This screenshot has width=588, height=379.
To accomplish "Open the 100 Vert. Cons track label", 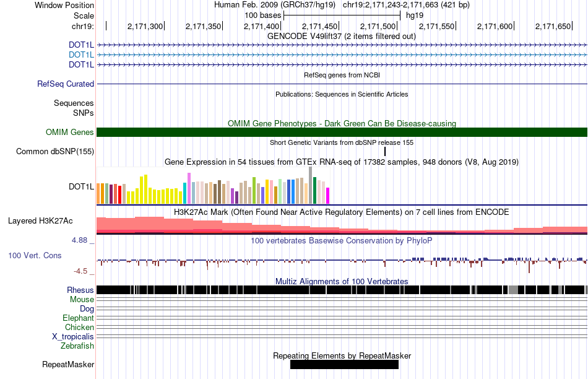I will pyautogui.click(x=35, y=256).
